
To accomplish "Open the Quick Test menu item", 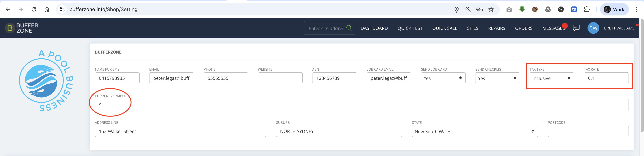I will [x=410, y=28].
